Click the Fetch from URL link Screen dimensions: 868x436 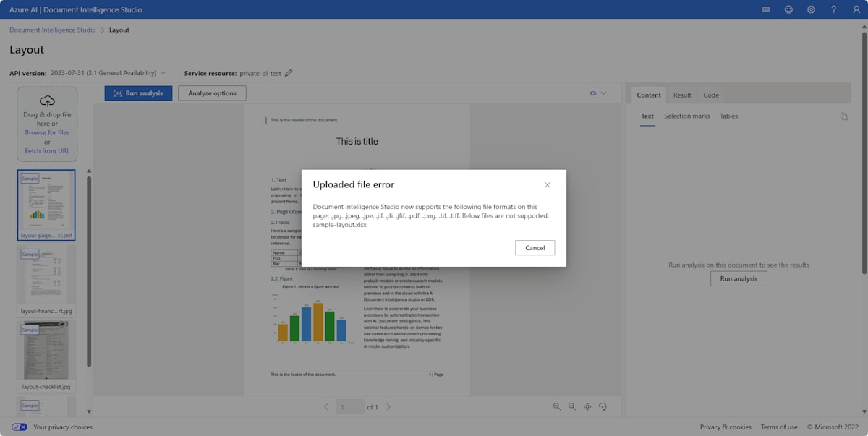tap(47, 151)
